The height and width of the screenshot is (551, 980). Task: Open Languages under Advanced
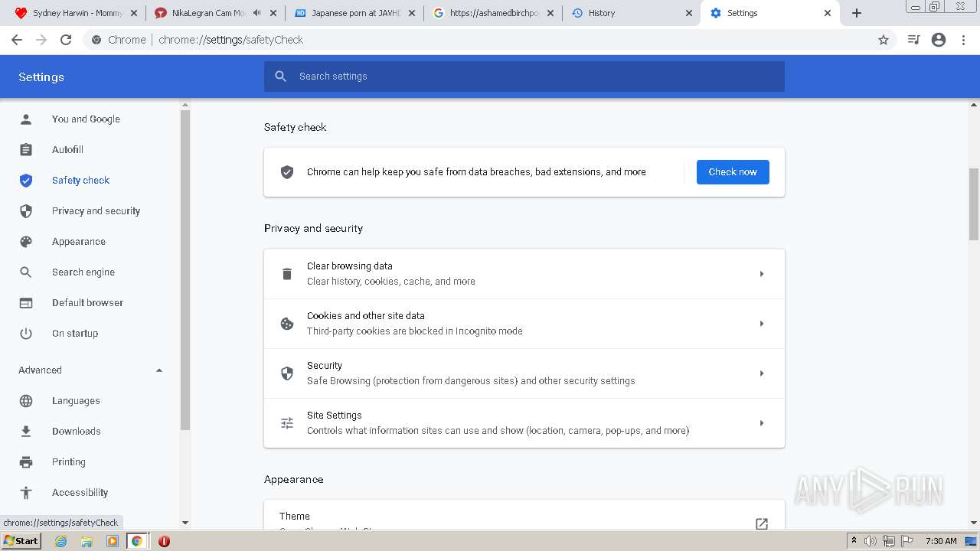76,401
